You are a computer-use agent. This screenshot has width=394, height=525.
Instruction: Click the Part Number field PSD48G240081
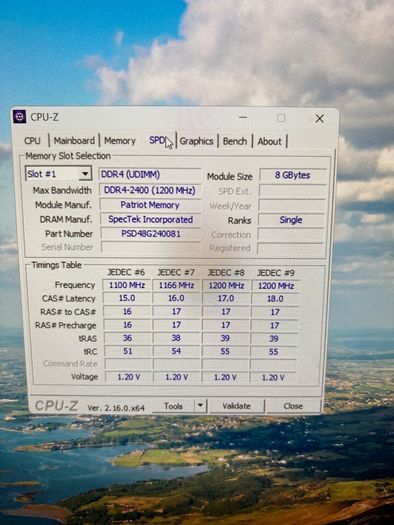pyautogui.click(x=151, y=233)
